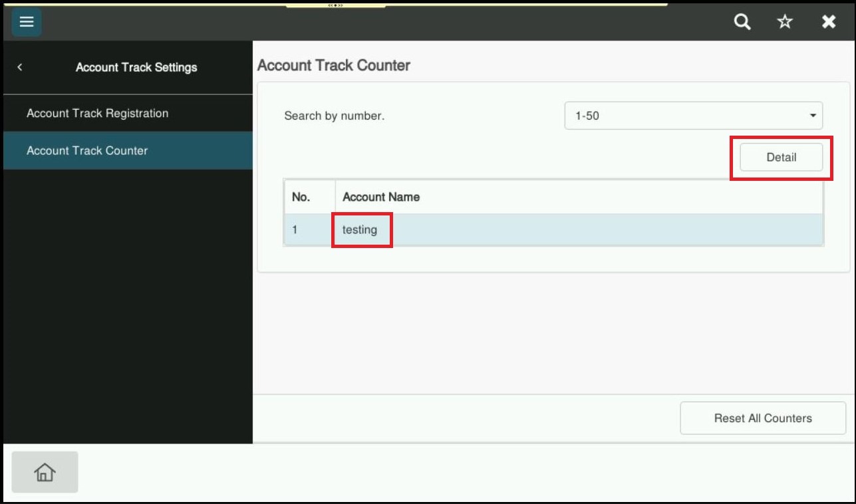The image size is (856, 504).
Task: Click the dropdown arrow beside 1-50
Action: point(812,116)
